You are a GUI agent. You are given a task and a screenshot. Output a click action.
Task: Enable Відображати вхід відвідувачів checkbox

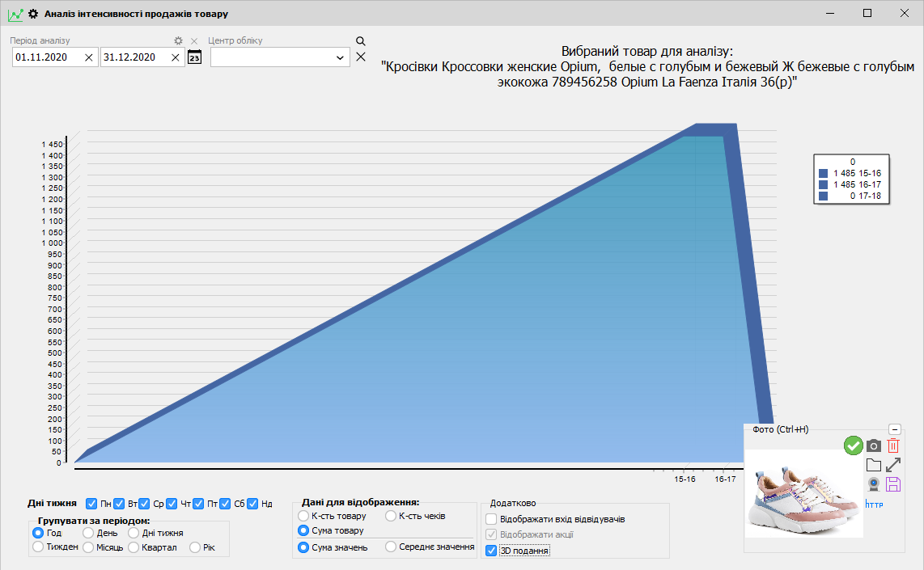click(x=491, y=519)
